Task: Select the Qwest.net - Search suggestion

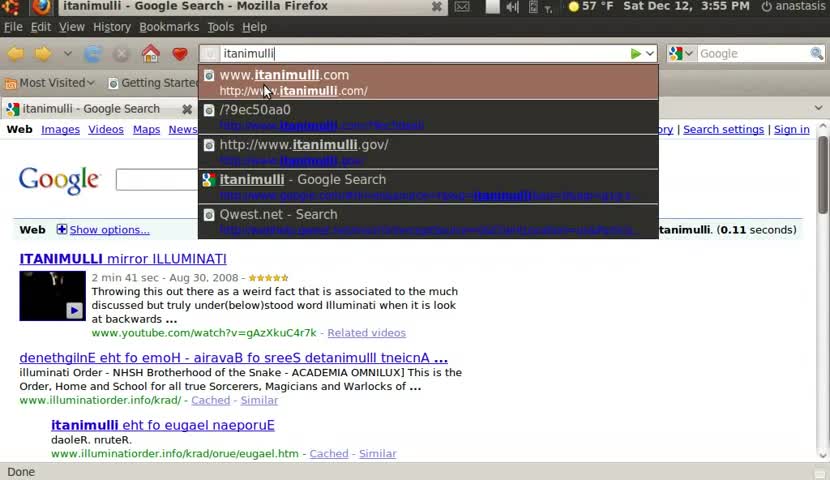Action: (x=428, y=221)
